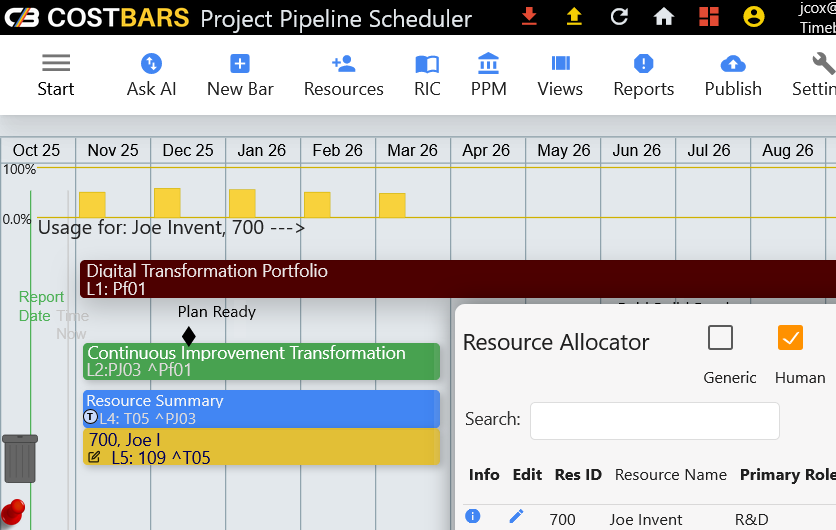The image size is (836, 530).
Task: Click the refresh icon in header
Action: click(x=619, y=17)
